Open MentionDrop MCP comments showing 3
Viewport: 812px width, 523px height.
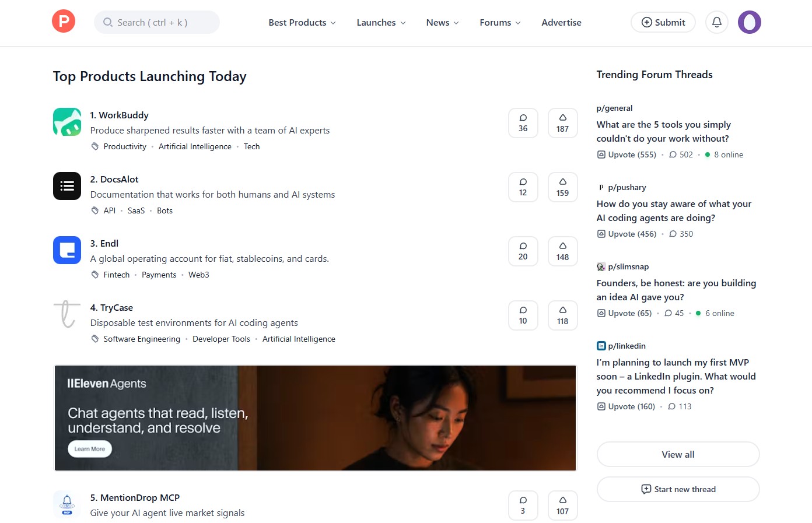coord(523,506)
